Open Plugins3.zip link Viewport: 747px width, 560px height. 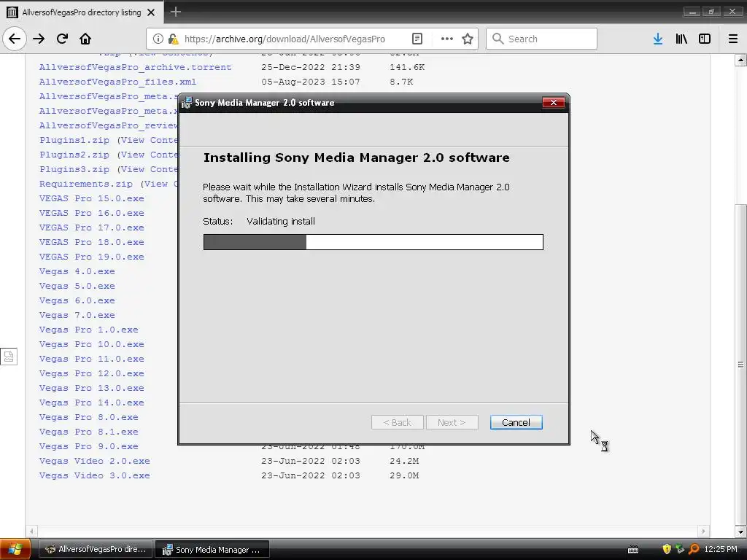[74, 169]
